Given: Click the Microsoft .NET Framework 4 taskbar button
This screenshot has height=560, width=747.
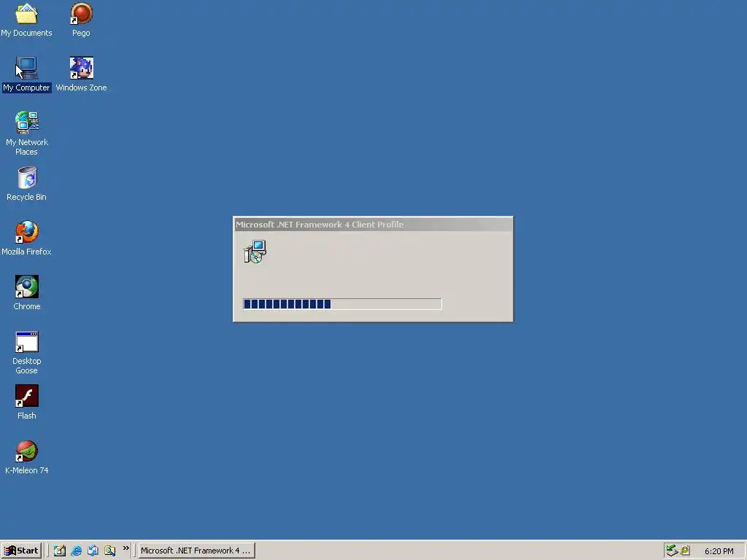Looking at the screenshot, I should (x=196, y=551).
